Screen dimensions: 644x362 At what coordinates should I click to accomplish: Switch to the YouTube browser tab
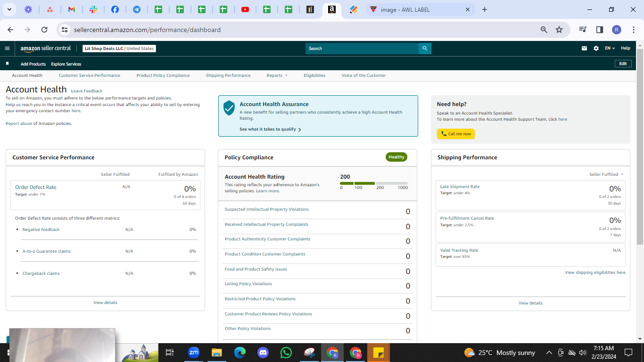245,9
